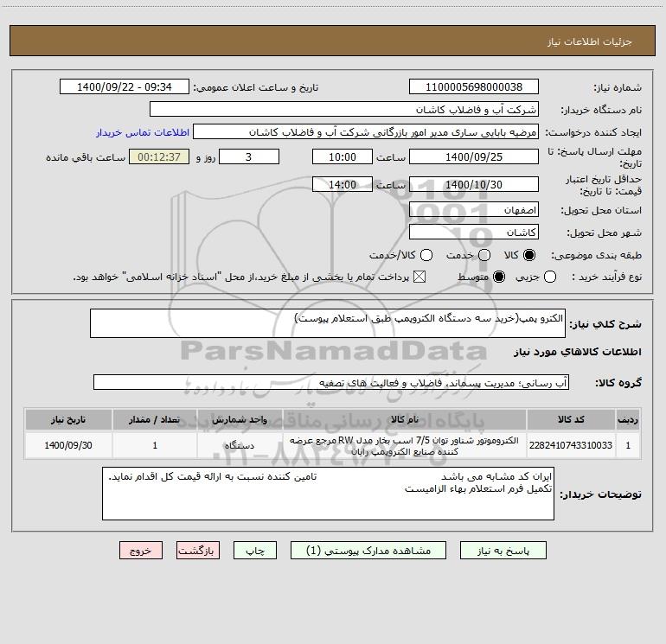666x644 pixels.
Task: Click the نام کالا column header
Action: (405, 419)
